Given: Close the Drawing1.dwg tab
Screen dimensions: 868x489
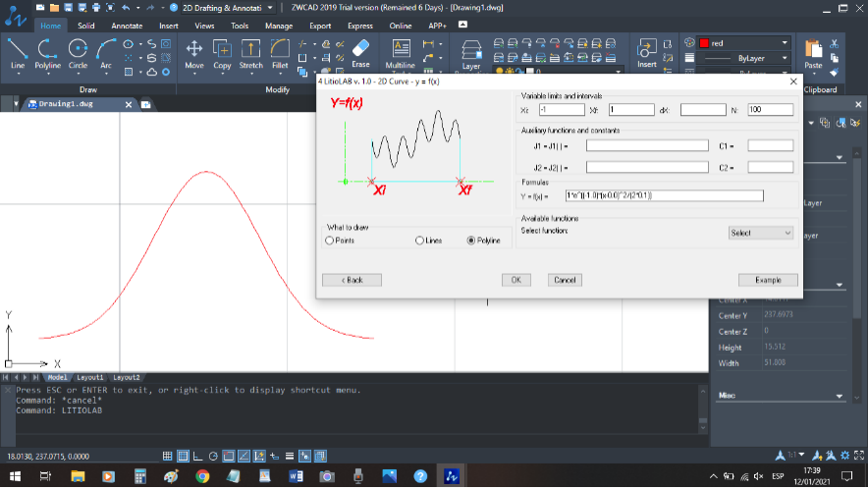Looking at the screenshot, I should point(129,104).
